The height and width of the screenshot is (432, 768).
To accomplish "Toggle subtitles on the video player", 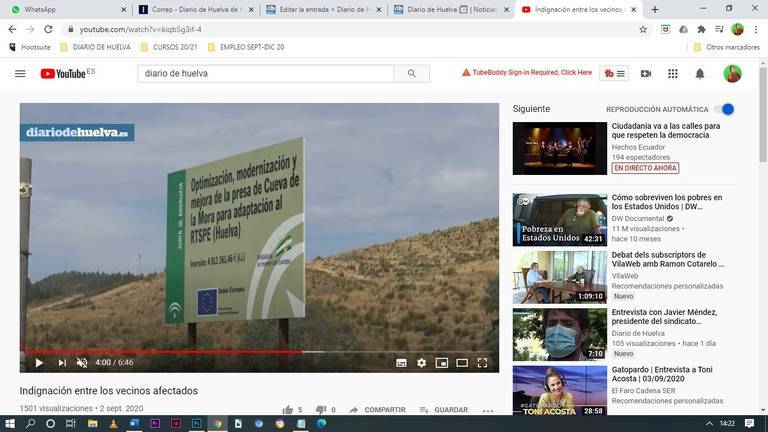I will click(x=401, y=363).
